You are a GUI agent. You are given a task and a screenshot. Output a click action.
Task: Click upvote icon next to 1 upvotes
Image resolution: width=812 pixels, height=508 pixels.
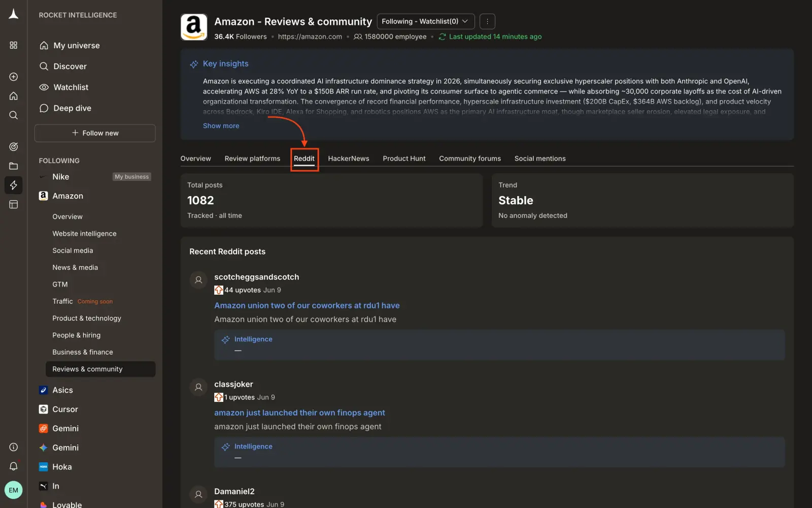tap(219, 397)
